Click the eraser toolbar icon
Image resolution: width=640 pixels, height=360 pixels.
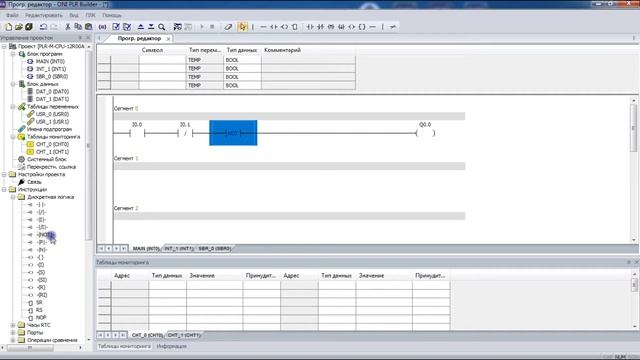(228, 27)
